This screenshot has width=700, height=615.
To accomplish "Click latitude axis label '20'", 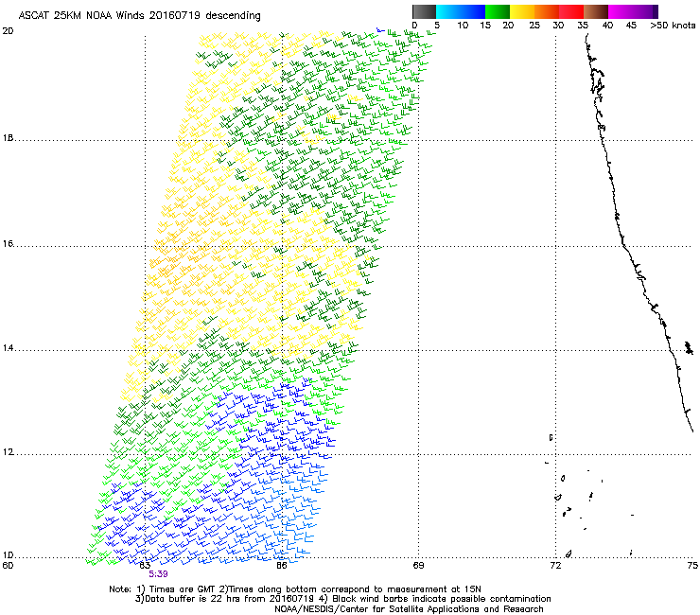I will (8, 31).
